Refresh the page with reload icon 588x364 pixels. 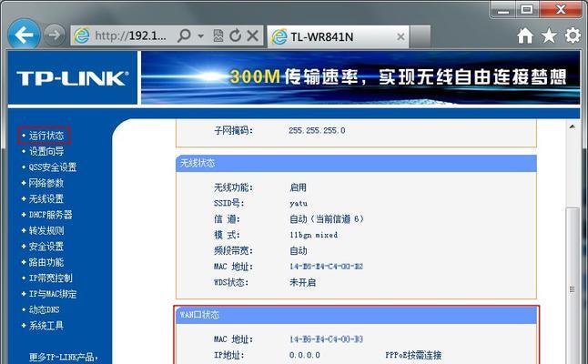pyautogui.click(x=236, y=36)
